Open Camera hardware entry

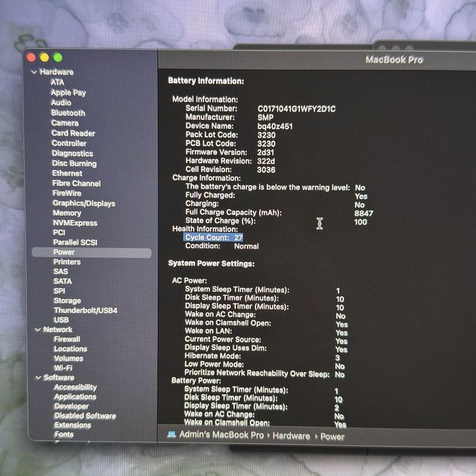[65, 123]
